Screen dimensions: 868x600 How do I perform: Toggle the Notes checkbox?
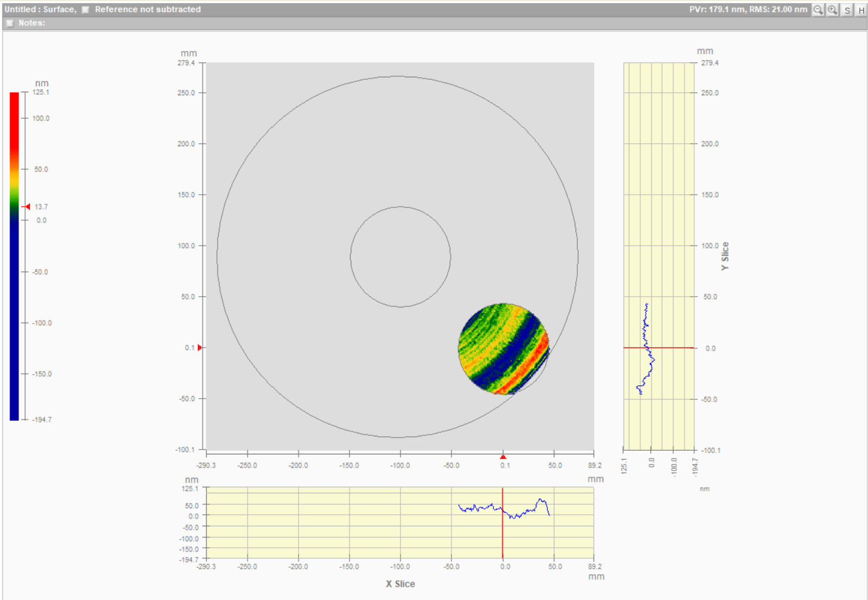coord(10,23)
